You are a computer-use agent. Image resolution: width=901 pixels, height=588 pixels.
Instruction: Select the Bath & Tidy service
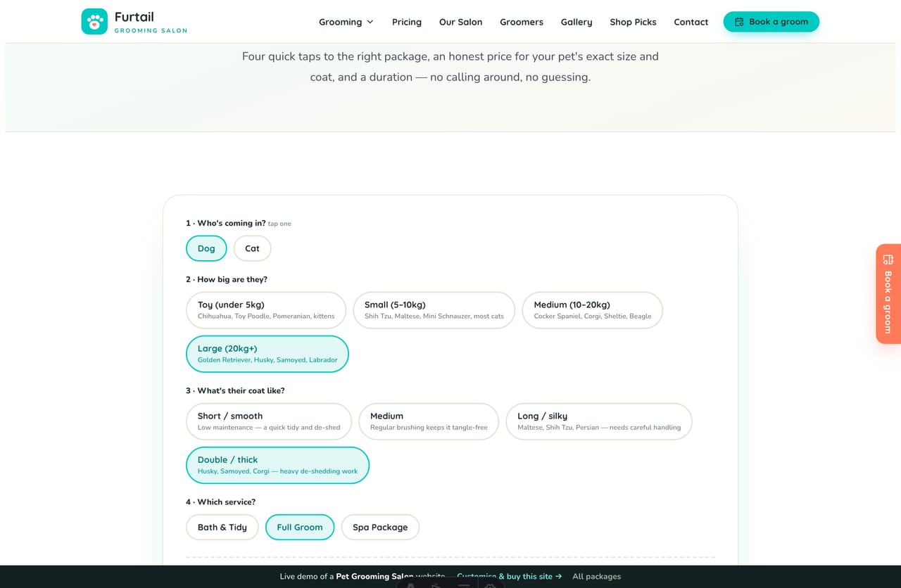222,527
